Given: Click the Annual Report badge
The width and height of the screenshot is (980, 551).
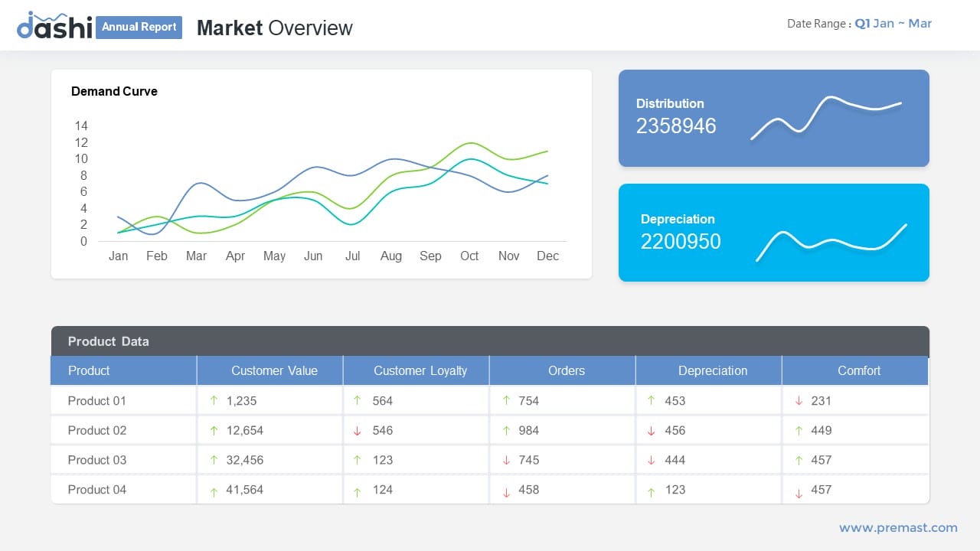Looking at the screenshot, I should tap(139, 27).
